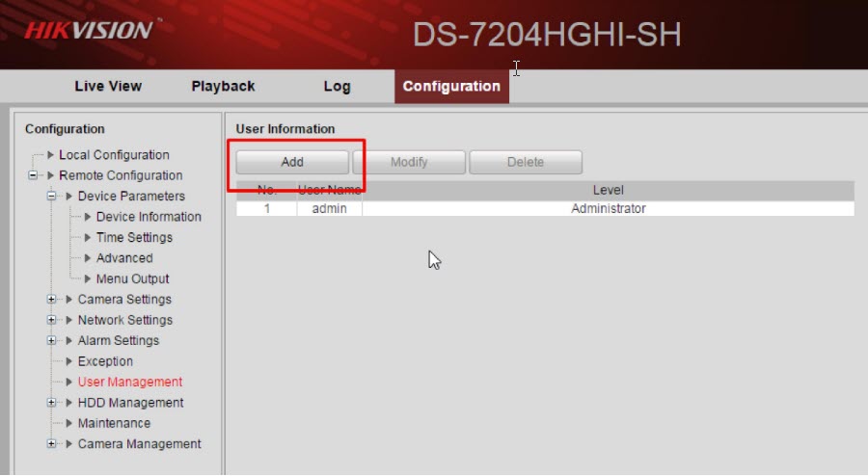
Task: Open the Log tab
Action: click(x=337, y=86)
